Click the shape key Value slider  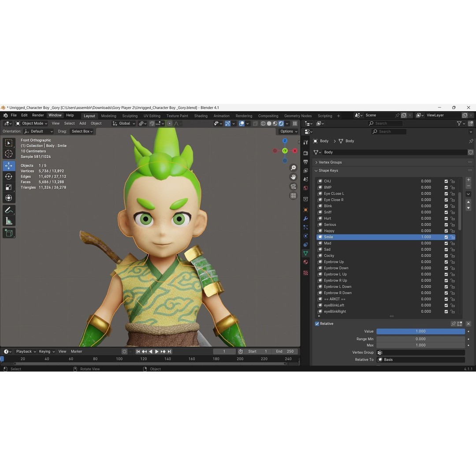click(x=420, y=331)
